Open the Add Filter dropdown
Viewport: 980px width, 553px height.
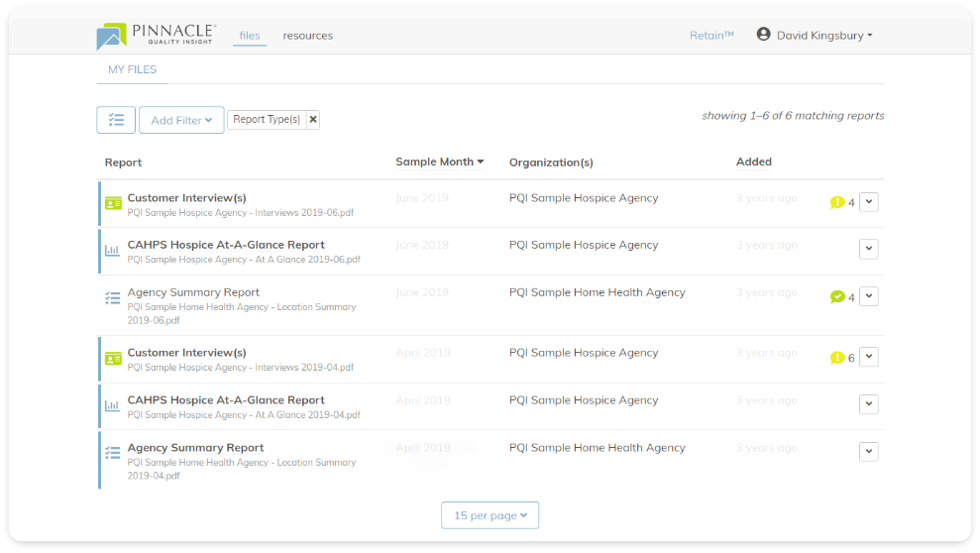[181, 120]
